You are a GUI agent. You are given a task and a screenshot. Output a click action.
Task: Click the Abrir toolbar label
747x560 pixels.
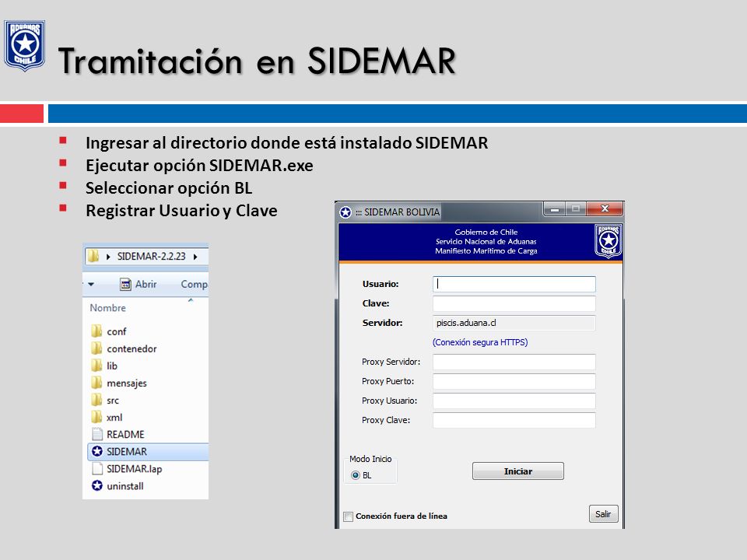(x=146, y=285)
